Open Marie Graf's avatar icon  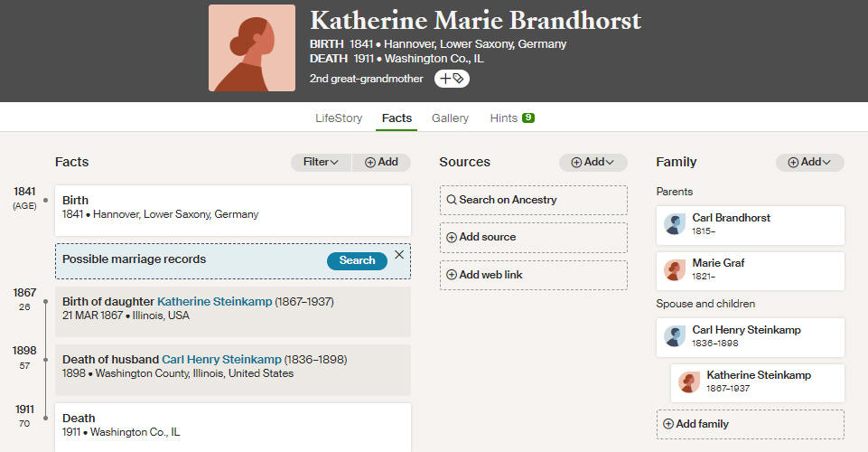pyautogui.click(x=674, y=269)
